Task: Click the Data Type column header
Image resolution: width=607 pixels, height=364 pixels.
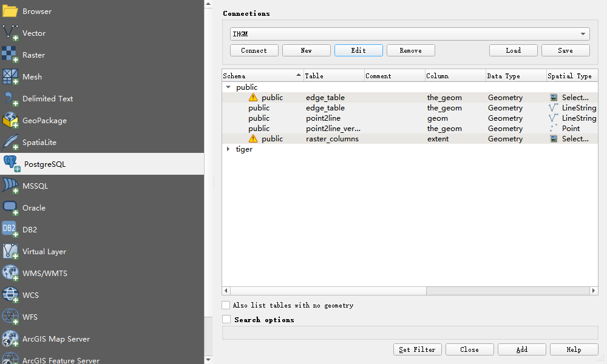Action: pos(517,76)
